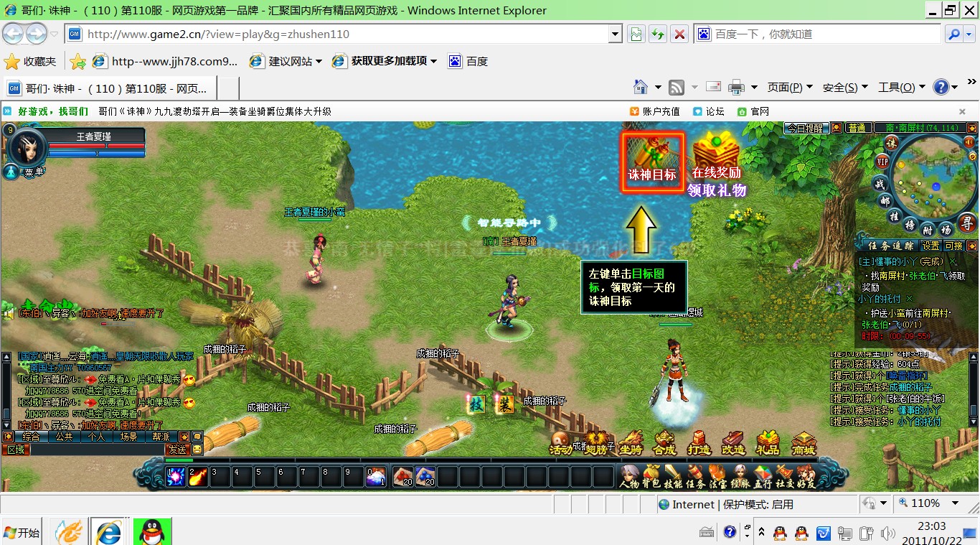Open the 改造 remodel icon
This screenshot has height=545, width=980.
click(x=733, y=443)
